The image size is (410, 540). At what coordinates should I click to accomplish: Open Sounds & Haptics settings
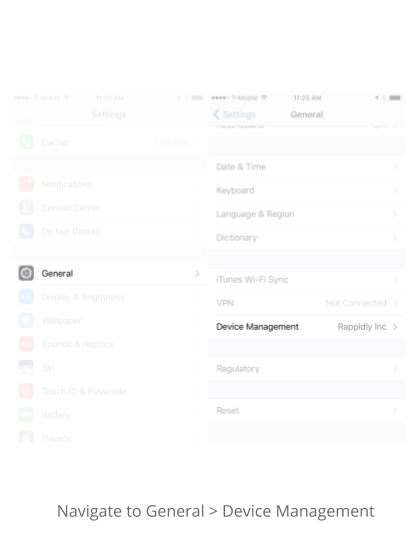(x=109, y=344)
